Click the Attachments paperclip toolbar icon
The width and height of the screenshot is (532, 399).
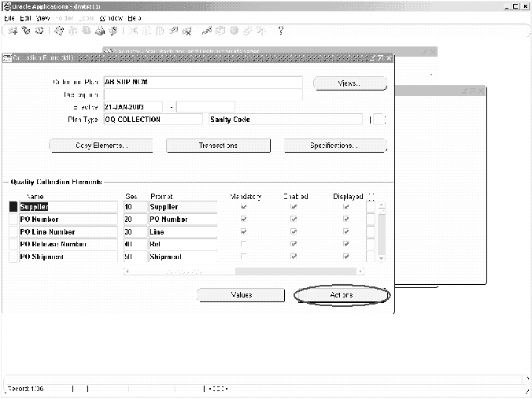click(247, 31)
